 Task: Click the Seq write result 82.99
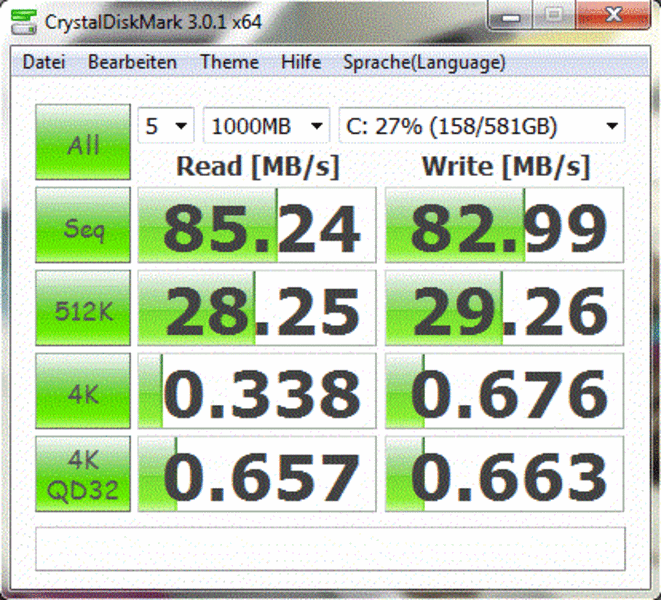pyautogui.click(x=504, y=225)
